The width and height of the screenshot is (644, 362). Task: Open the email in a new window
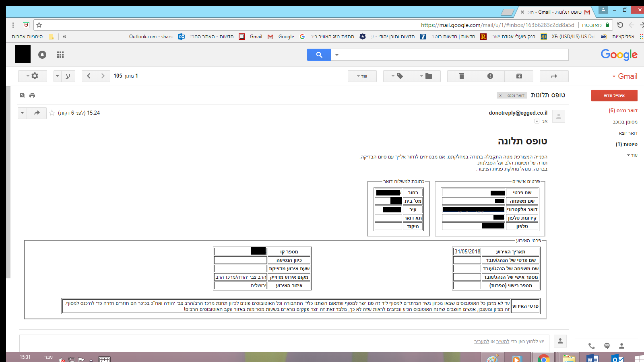pos(23,96)
